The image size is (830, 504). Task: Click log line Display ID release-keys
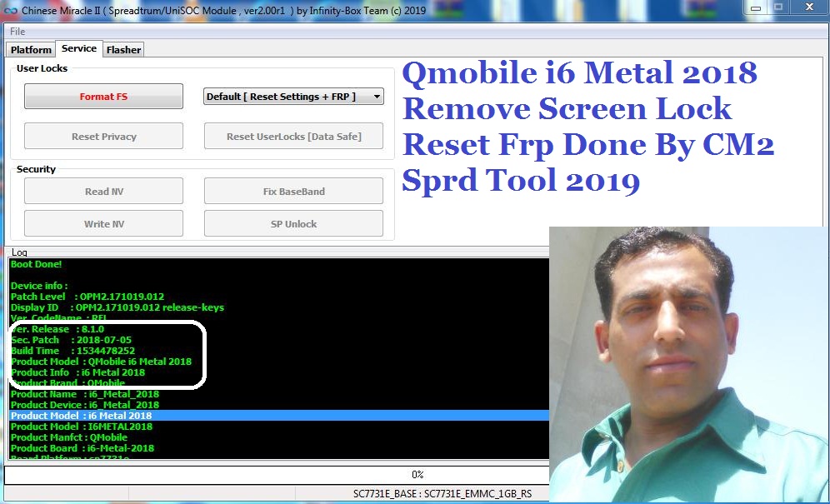(117, 307)
